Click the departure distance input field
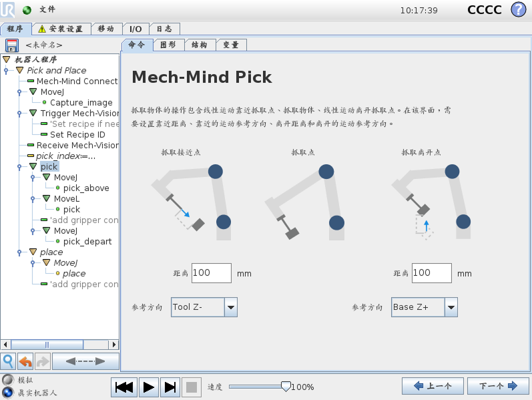 [432, 273]
